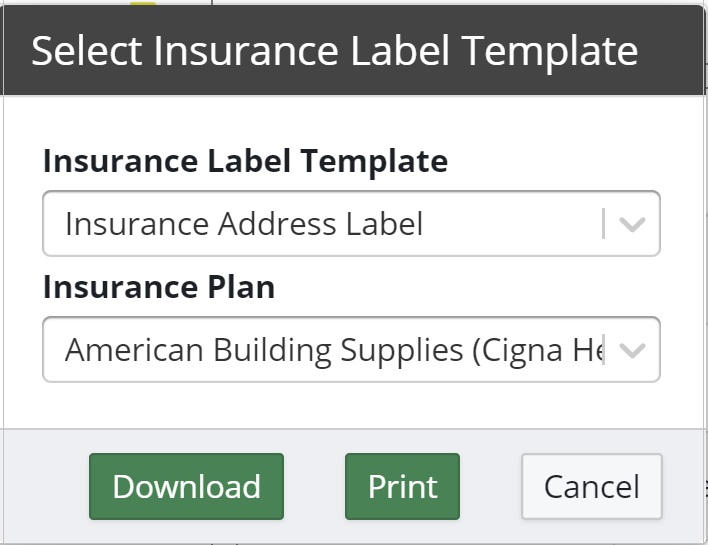Screen dimensions: 708x545
Task: Download the selected insurance label
Action: (186, 487)
